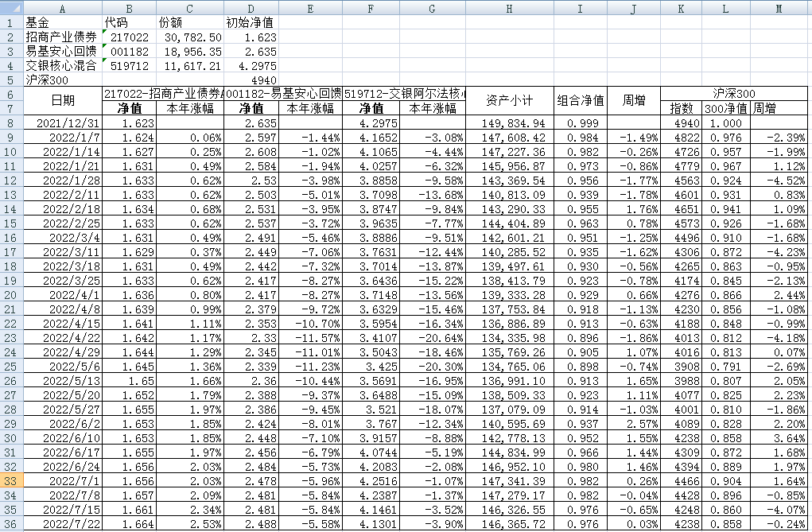Image resolution: width=812 pixels, height=532 pixels.
Task: Select share amount 30,782.50
Action: click(x=190, y=37)
